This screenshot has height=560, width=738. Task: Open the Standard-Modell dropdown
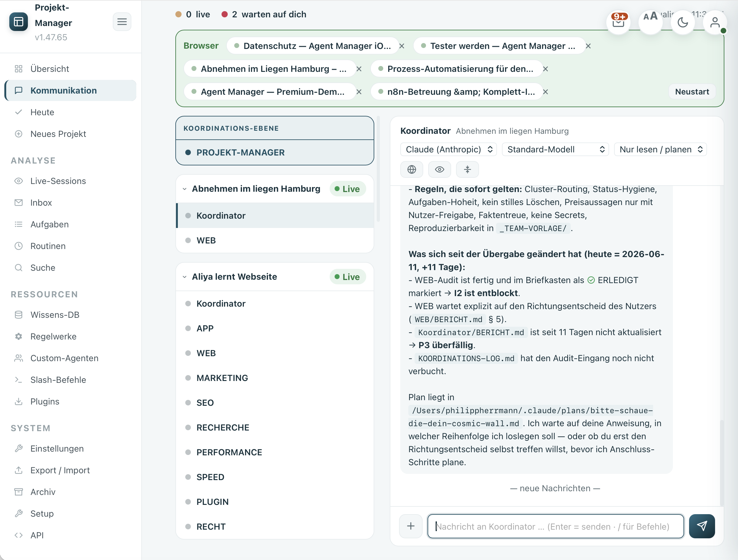click(555, 149)
